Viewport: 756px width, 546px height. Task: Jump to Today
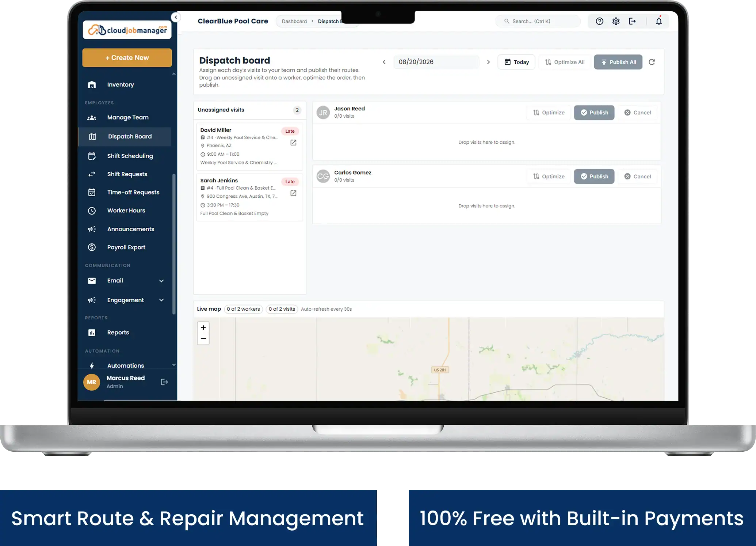tap(516, 62)
